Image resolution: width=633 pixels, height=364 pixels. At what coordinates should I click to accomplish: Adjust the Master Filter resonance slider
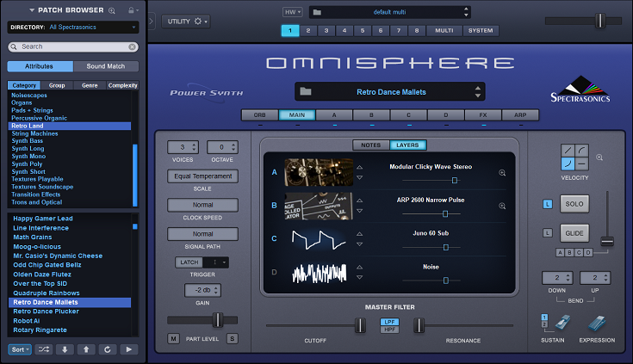click(x=419, y=325)
